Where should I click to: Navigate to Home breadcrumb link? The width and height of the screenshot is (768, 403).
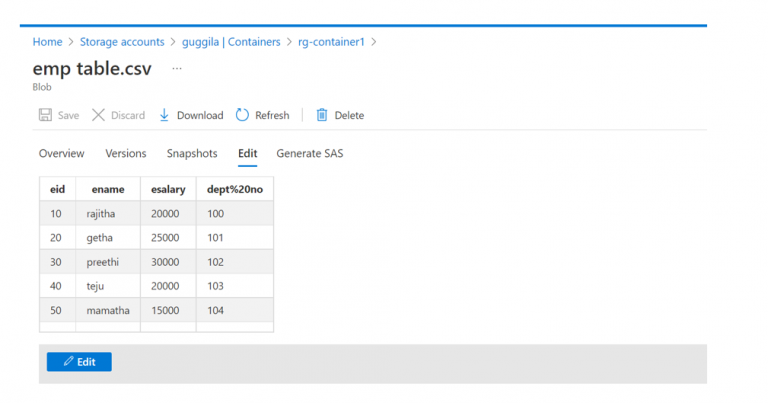click(x=47, y=42)
